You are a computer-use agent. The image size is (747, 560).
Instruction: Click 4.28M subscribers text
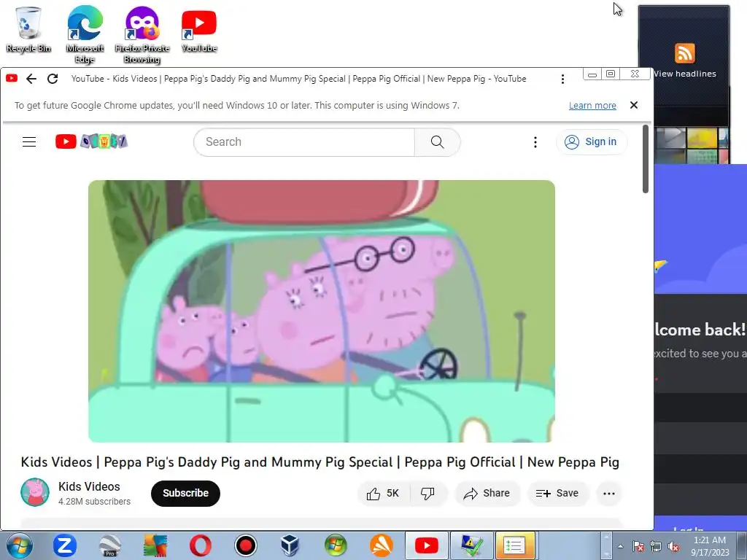pyautogui.click(x=94, y=502)
